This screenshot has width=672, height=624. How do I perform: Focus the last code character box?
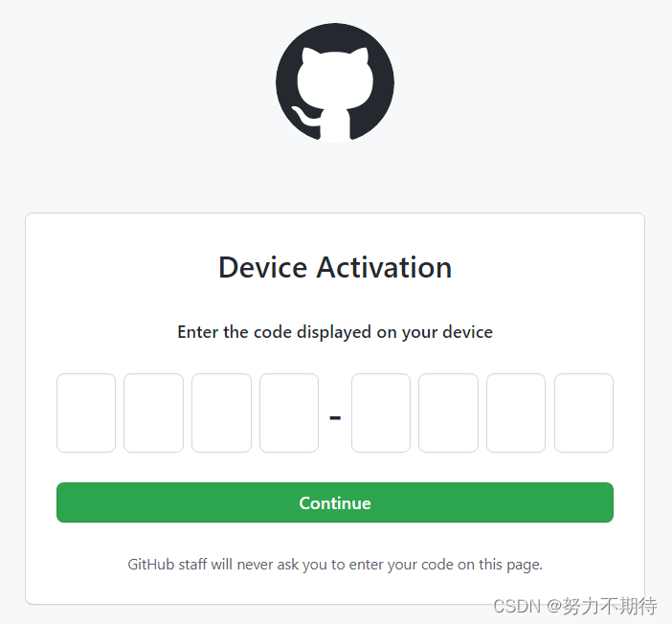coord(584,412)
